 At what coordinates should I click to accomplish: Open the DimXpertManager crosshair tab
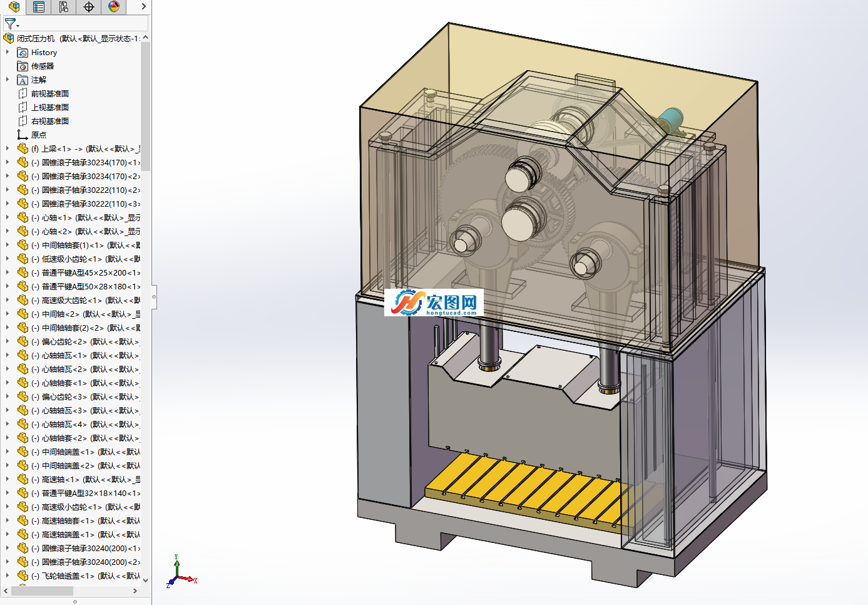89,7
